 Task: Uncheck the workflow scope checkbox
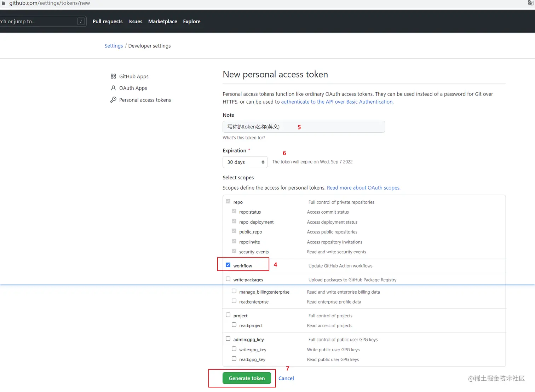click(228, 265)
